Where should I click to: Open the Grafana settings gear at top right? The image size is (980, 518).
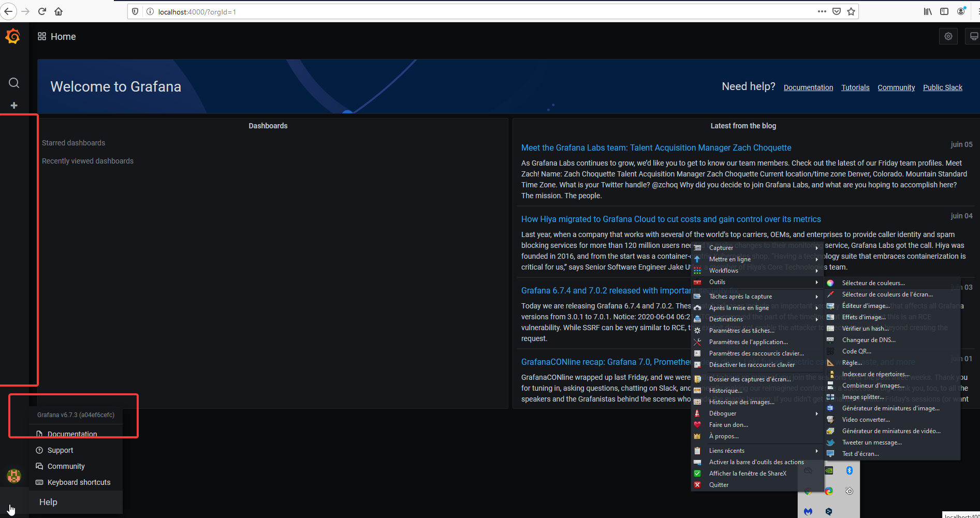pos(948,36)
